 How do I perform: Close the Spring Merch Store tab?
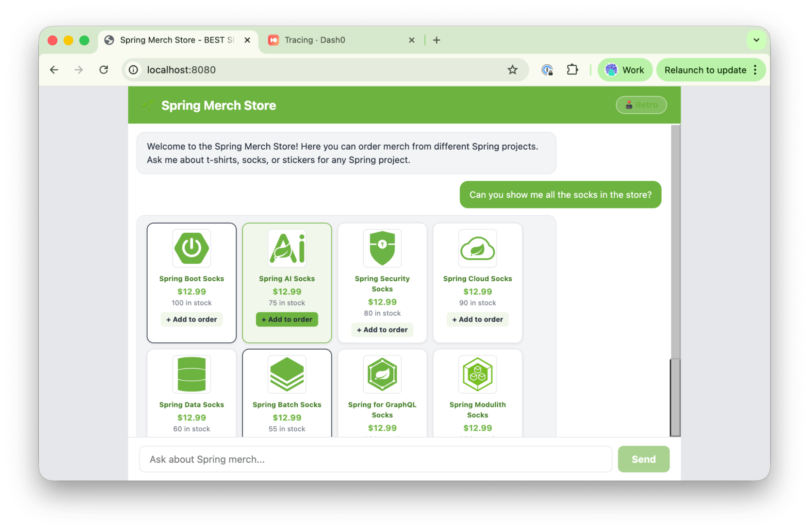pyautogui.click(x=247, y=40)
